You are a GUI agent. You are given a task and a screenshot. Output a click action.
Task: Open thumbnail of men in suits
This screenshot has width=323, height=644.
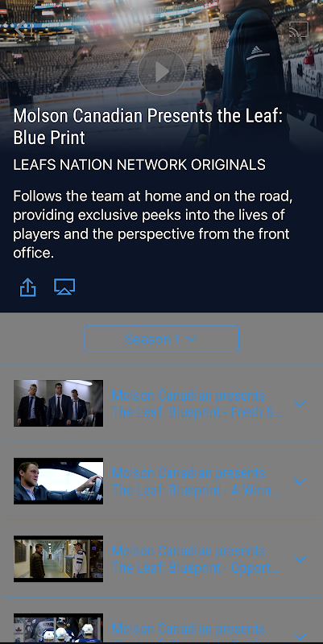click(x=58, y=403)
